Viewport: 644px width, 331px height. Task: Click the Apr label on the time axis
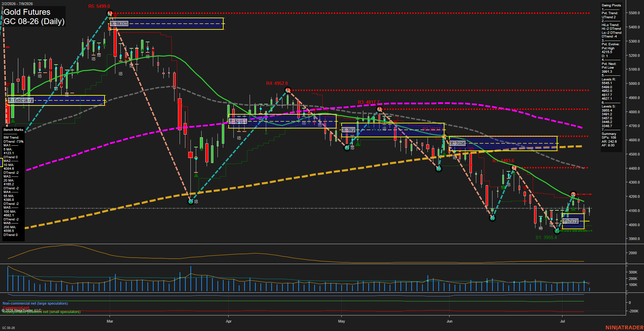tap(229, 321)
